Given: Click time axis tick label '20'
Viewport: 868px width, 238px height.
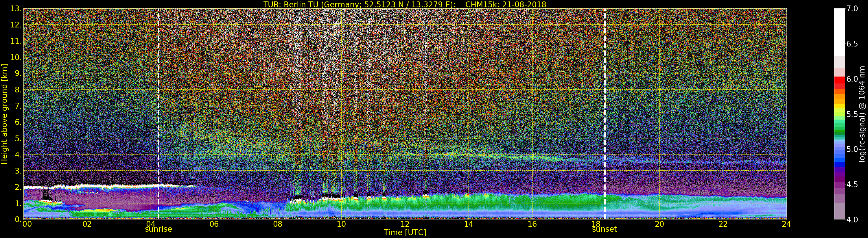Looking at the screenshot, I should (x=659, y=224).
